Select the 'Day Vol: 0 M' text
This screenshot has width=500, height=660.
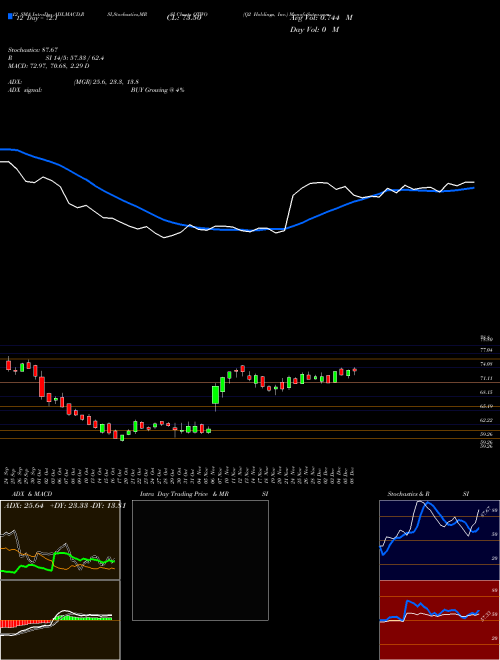point(314,30)
